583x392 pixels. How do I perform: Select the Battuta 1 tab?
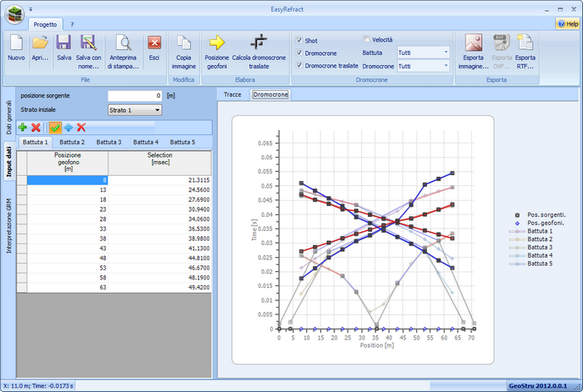(x=35, y=142)
